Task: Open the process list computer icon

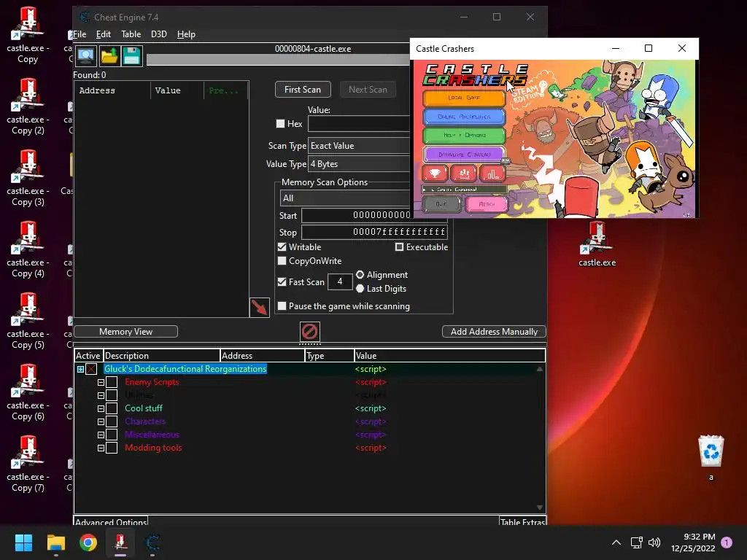Action: pos(86,56)
